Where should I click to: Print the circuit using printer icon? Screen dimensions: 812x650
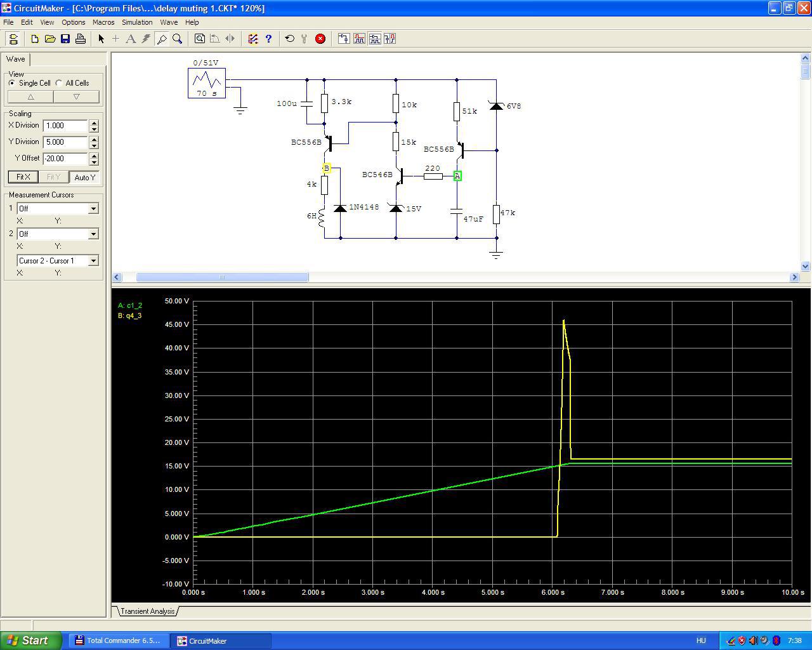81,39
